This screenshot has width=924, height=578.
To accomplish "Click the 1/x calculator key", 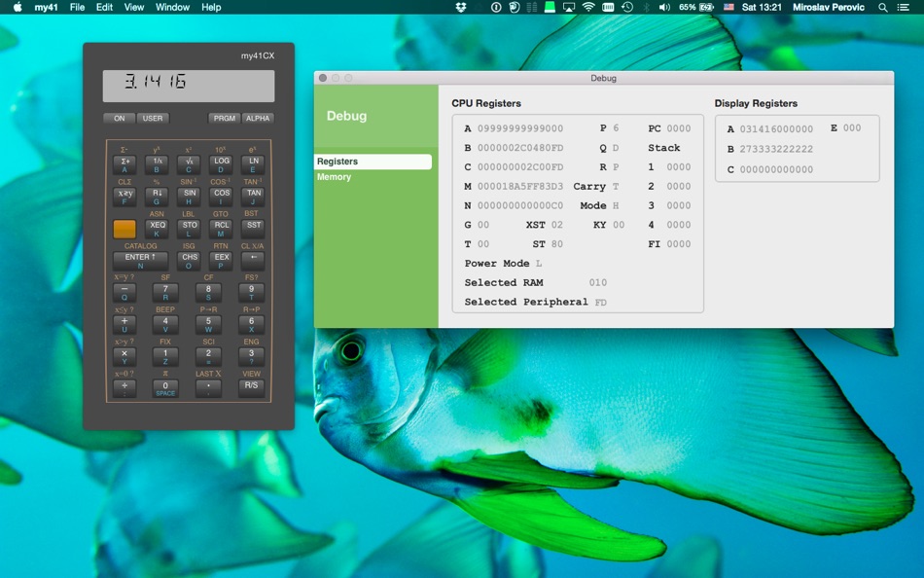I will click(x=158, y=164).
